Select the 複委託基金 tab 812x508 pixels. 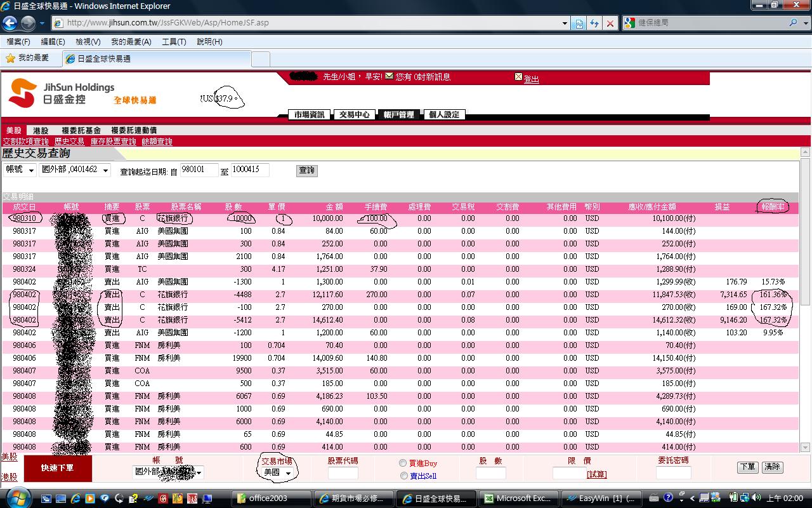click(x=81, y=130)
